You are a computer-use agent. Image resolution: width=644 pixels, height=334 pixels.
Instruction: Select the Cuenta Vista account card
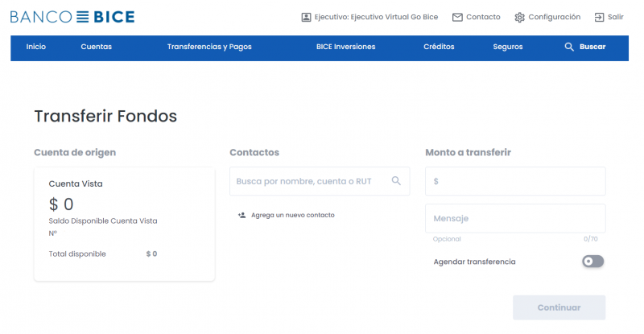(124, 224)
